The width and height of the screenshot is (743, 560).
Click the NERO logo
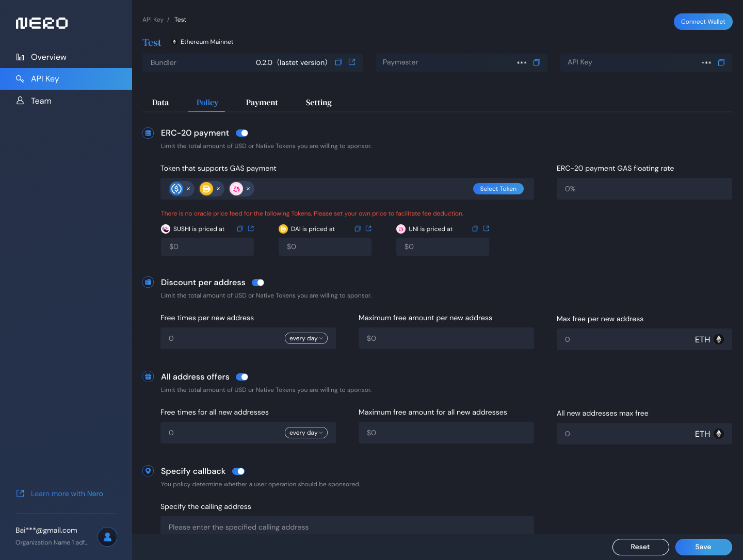[42, 23]
